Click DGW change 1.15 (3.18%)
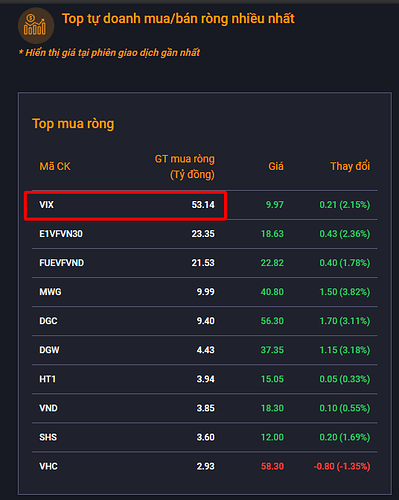This screenshot has width=399, height=500. [345, 350]
